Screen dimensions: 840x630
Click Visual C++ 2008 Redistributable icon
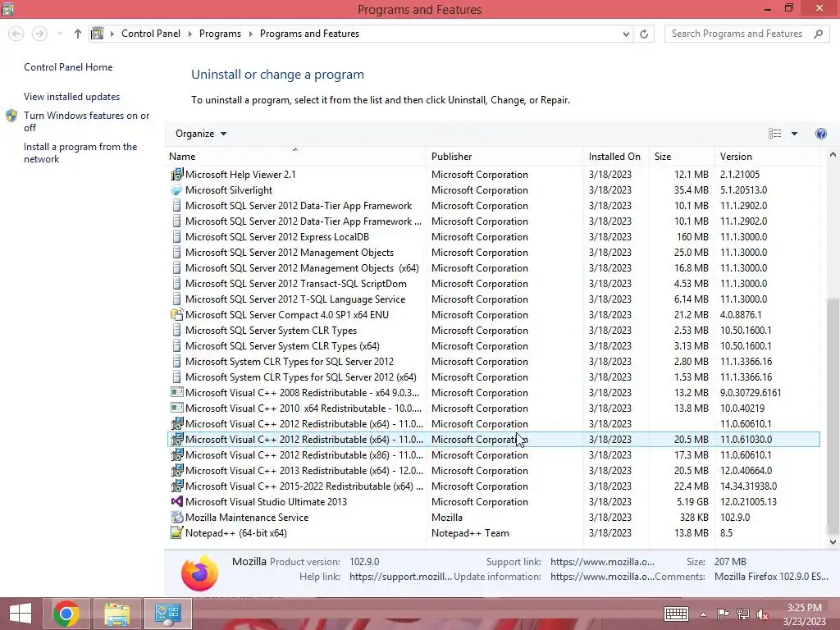click(177, 393)
